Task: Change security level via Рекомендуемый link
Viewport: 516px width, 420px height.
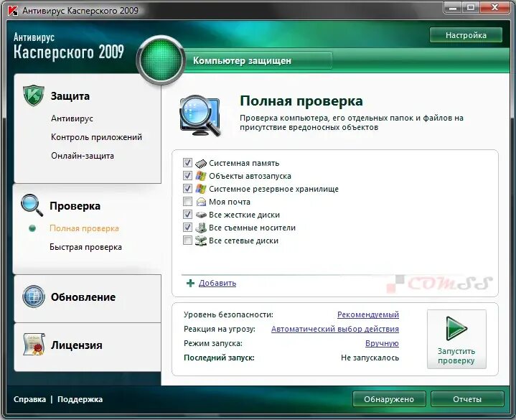Action: point(368,314)
